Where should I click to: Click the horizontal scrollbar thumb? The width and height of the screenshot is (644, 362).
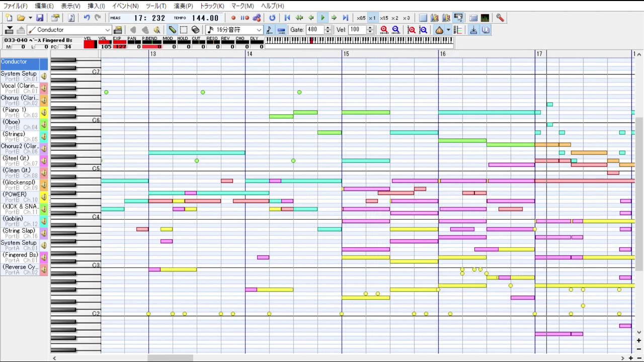170,358
